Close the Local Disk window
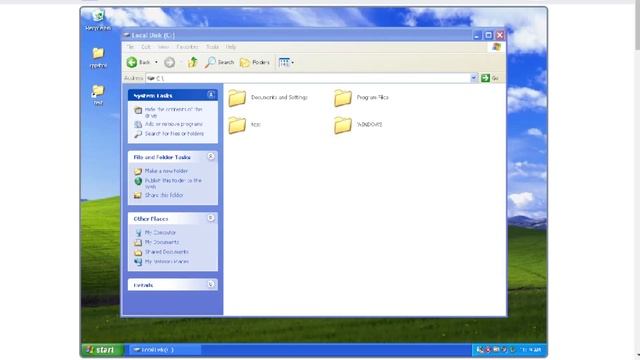 point(500,36)
